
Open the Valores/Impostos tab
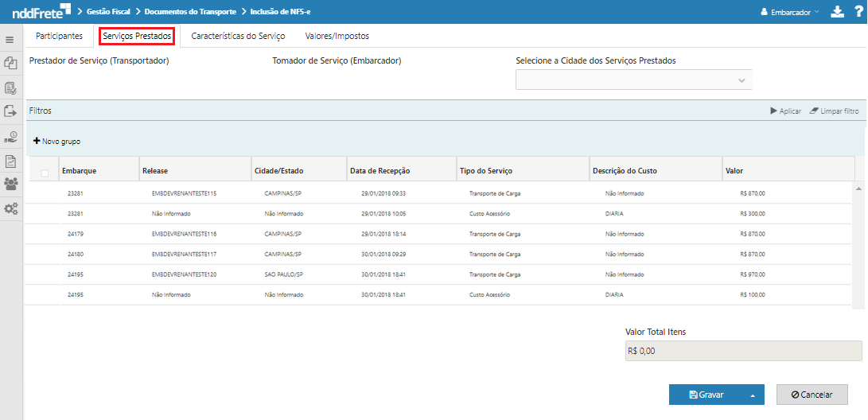tap(337, 36)
